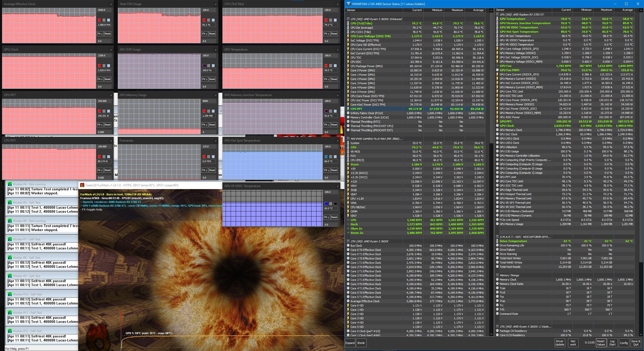Image resolution: width=644 pixels, height=351 pixels.
Task: Click the HWiNFO64 title bar icon
Action: click(348, 4)
